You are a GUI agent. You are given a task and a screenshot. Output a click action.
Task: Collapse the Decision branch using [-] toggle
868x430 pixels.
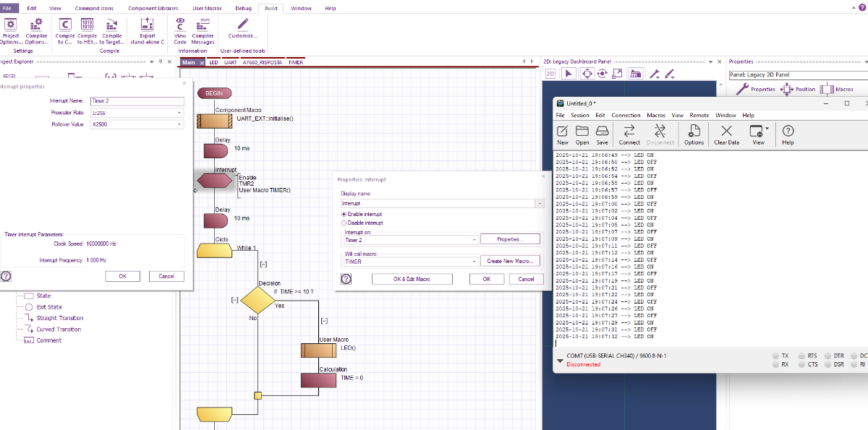[x=234, y=299]
